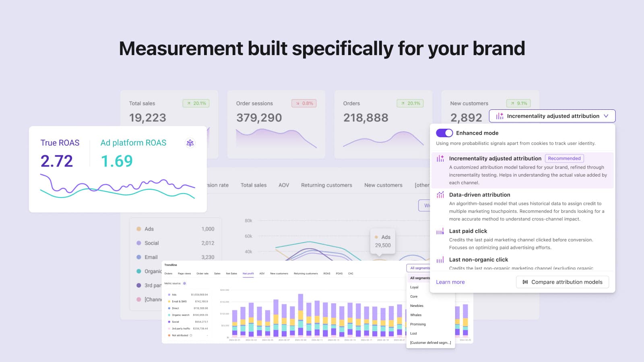This screenshot has width=644, height=362.
Task: Click the red 0.8% down-trend badge
Action: [304, 103]
